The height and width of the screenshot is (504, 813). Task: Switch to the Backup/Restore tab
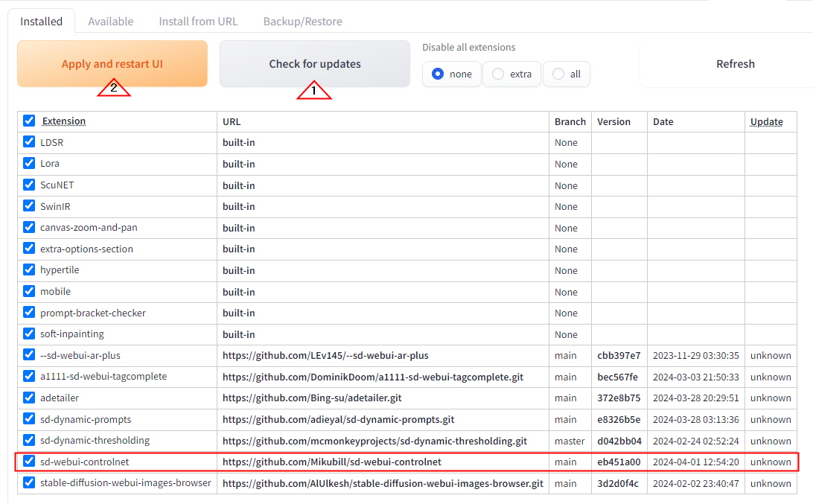(302, 22)
